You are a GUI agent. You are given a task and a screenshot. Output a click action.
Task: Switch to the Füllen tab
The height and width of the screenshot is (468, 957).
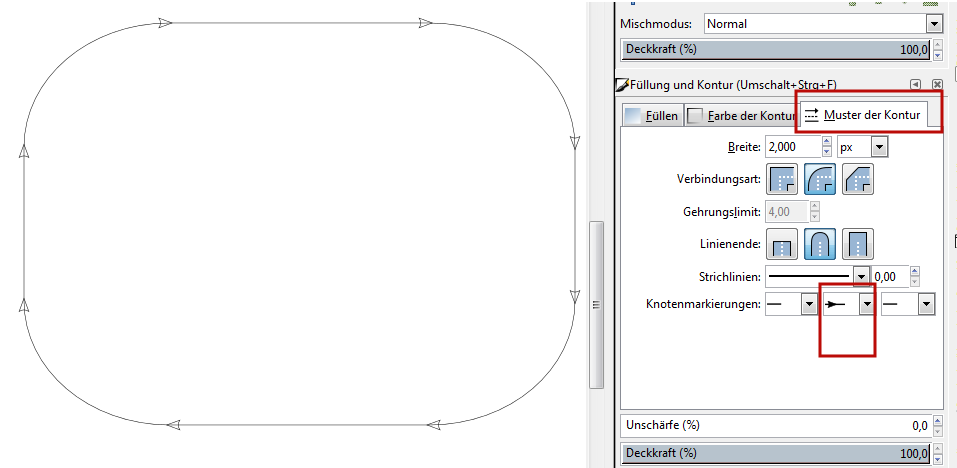click(652, 115)
